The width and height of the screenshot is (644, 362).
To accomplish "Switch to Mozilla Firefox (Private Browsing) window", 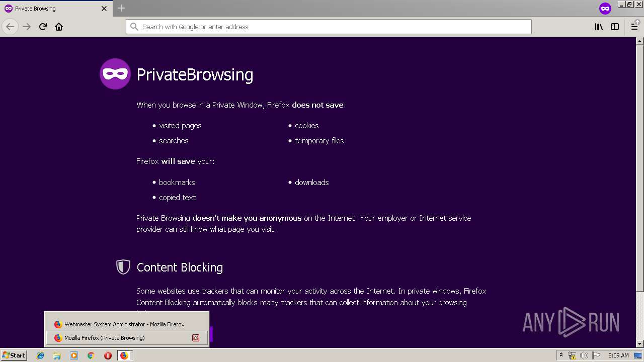I will click(127, 338).
